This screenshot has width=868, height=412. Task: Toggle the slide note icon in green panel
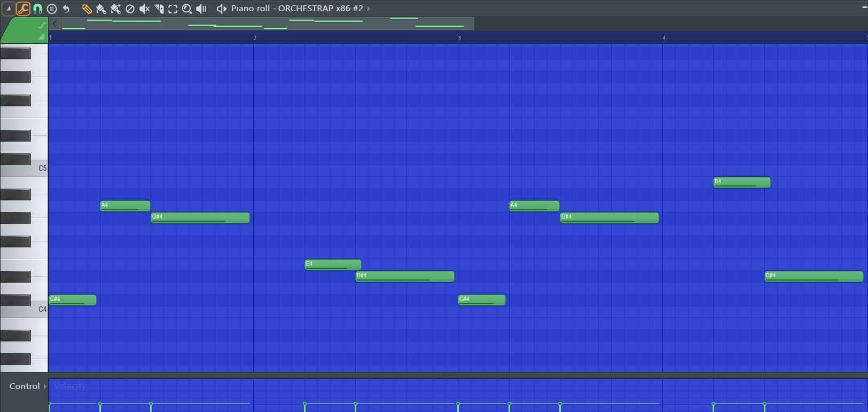click(42, 25)
